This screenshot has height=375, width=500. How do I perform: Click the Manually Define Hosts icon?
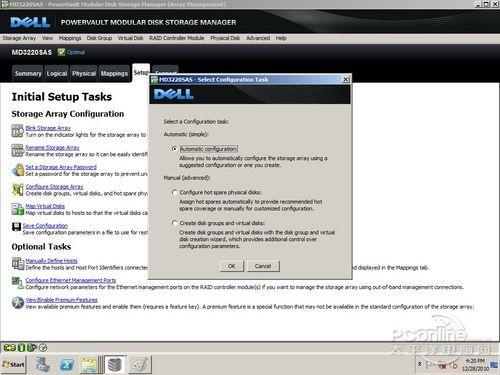point(17,263)
